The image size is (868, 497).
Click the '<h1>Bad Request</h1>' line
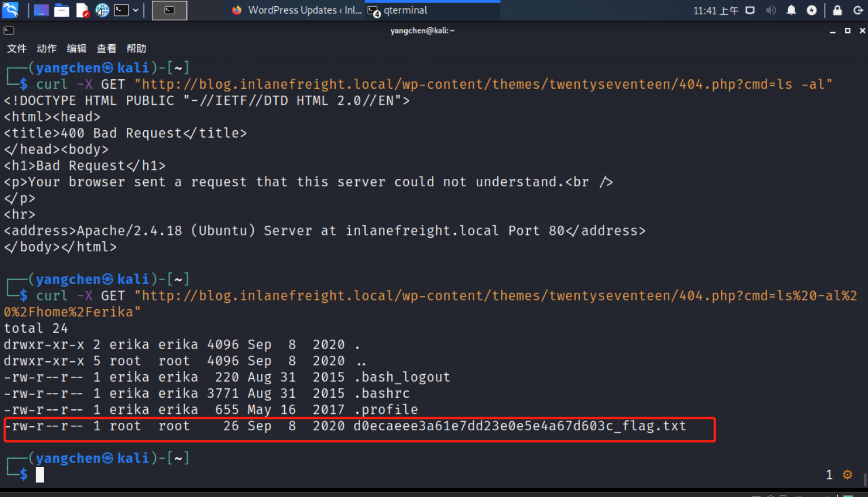click(x=85, y=166)
